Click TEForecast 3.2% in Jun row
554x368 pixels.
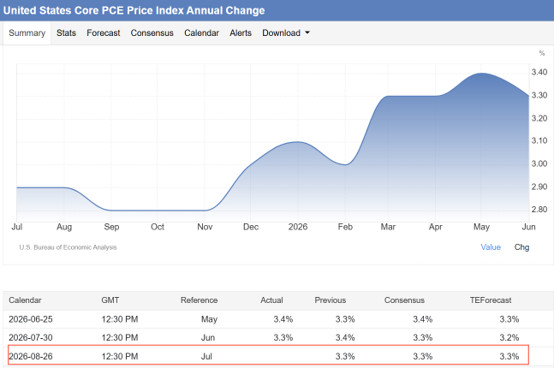(509, 338)
